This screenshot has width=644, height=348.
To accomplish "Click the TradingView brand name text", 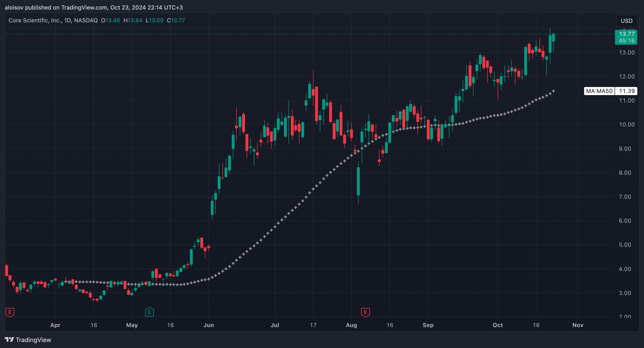I will [x=34, y=340].
